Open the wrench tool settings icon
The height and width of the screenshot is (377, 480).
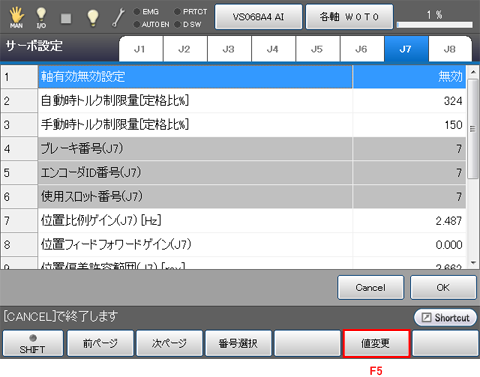[118, 17]
